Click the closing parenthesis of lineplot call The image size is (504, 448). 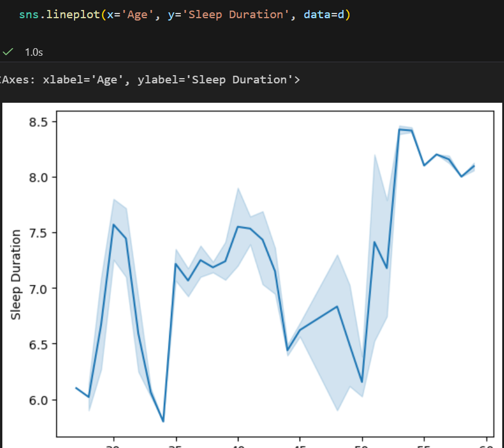coord(347,14)
